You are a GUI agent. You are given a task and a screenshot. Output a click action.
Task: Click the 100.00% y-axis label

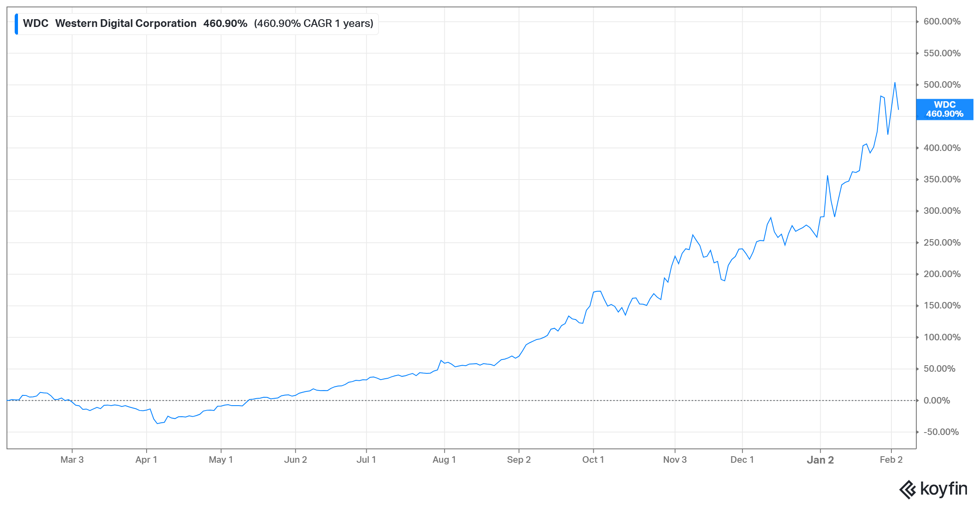[x=942, y=337]
